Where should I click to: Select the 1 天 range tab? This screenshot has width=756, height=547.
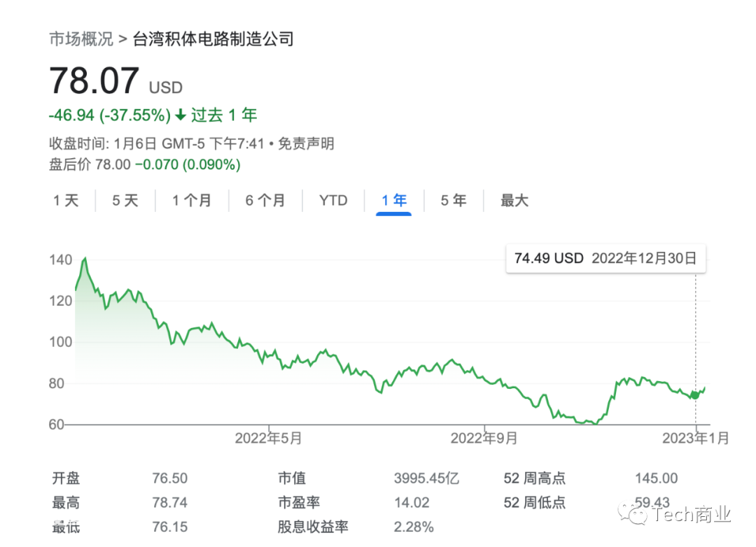[66, 201]
